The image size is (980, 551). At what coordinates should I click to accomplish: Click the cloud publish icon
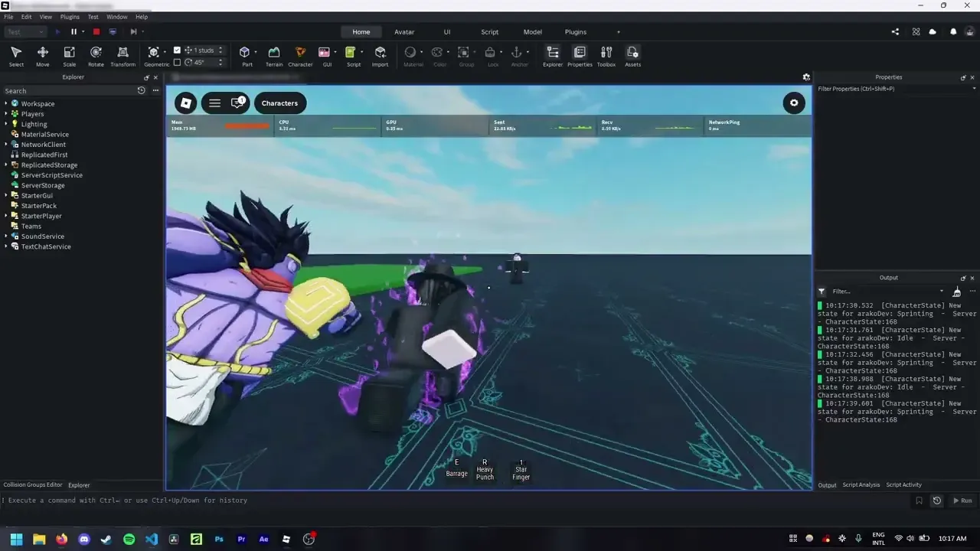933,31
